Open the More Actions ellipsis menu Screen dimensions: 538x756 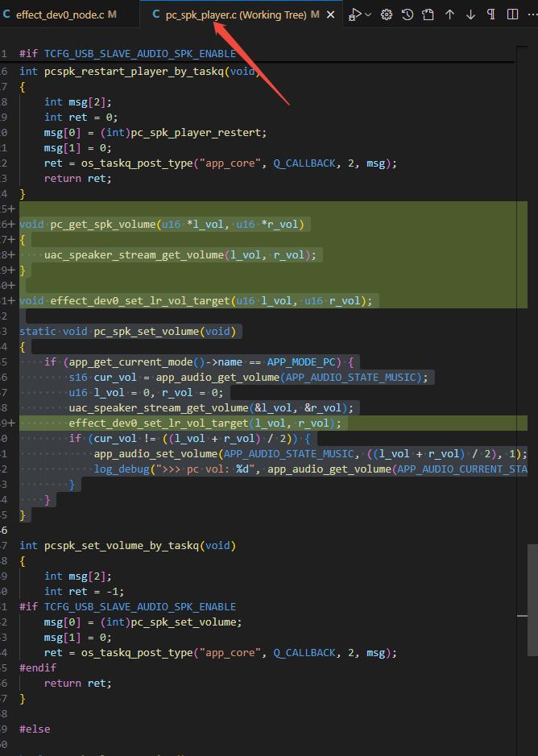point(532,14)
